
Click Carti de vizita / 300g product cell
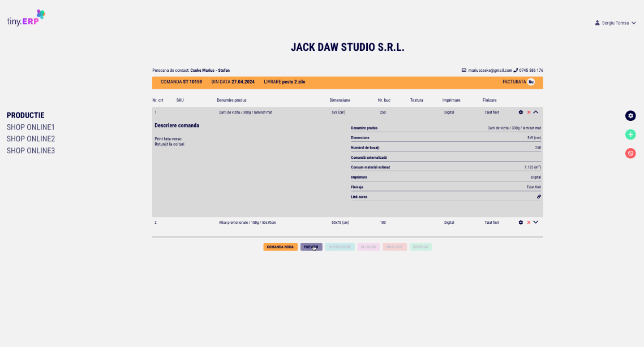246,112
